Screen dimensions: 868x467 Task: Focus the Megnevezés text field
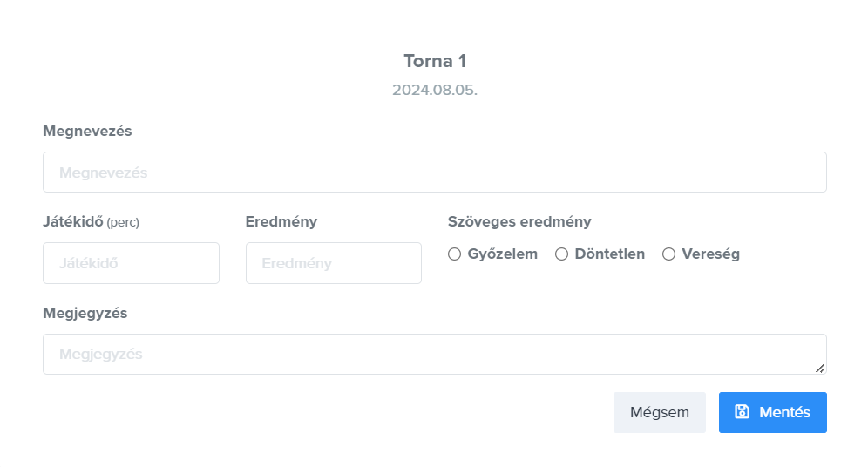tap(434, 173)
